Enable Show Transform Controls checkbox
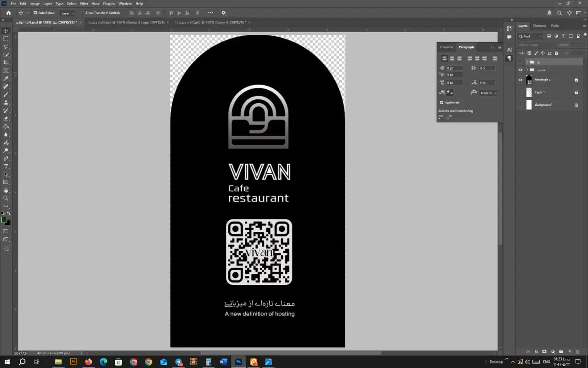Image resolution: width=588 pixels, height=368 pixels. (x=83, y=13)
